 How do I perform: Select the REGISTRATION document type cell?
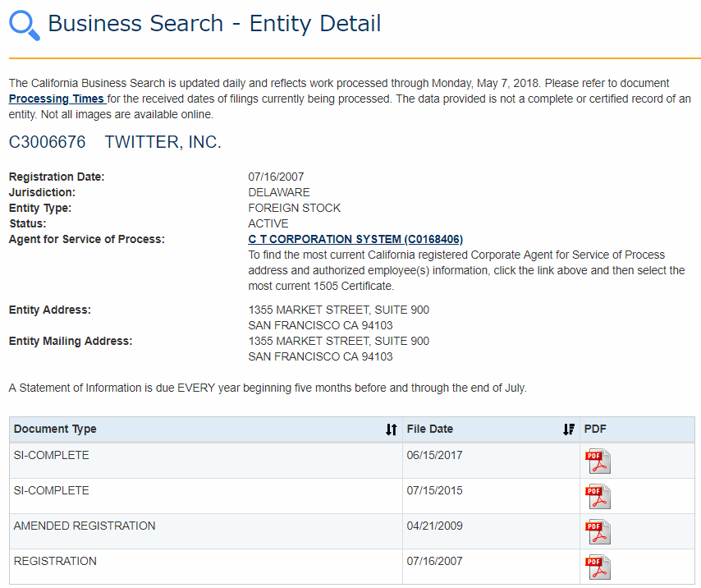tap(55, 561)
